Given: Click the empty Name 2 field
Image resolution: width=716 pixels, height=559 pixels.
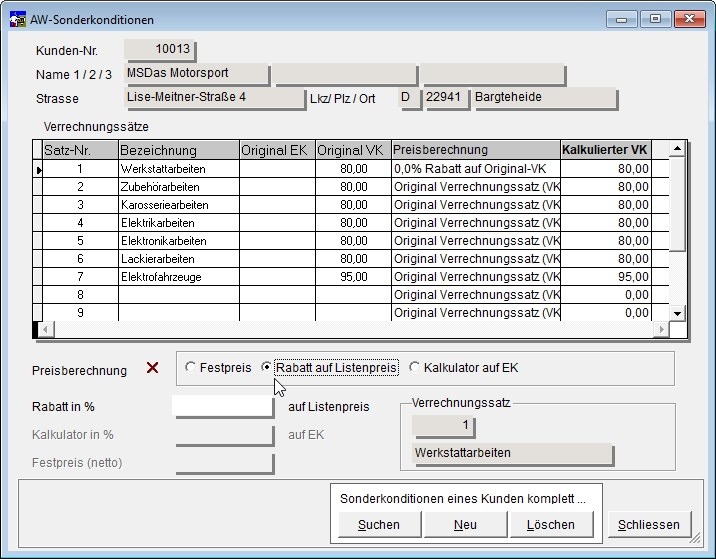Looking at the screenshot, I should [x=346, y=74].
